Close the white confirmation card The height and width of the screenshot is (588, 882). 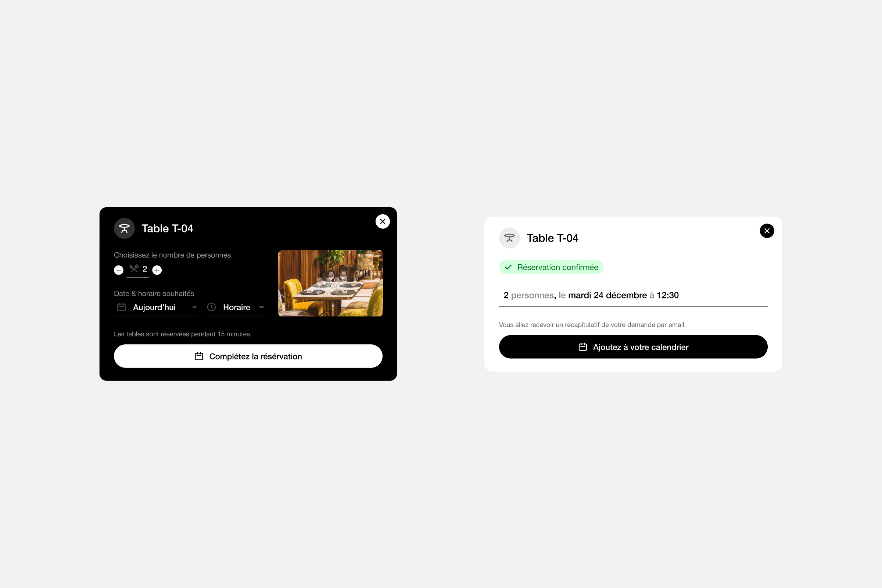767,231
